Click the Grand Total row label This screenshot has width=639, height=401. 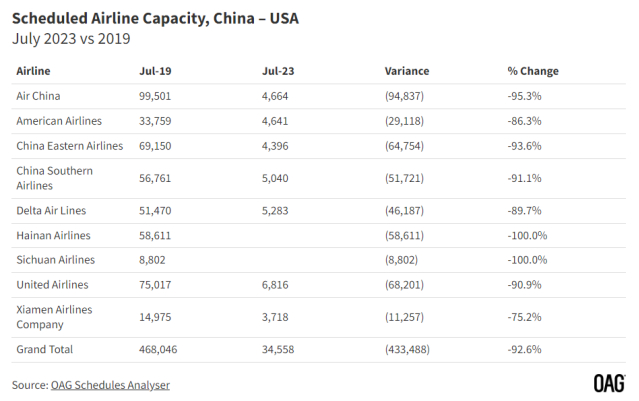45,349
